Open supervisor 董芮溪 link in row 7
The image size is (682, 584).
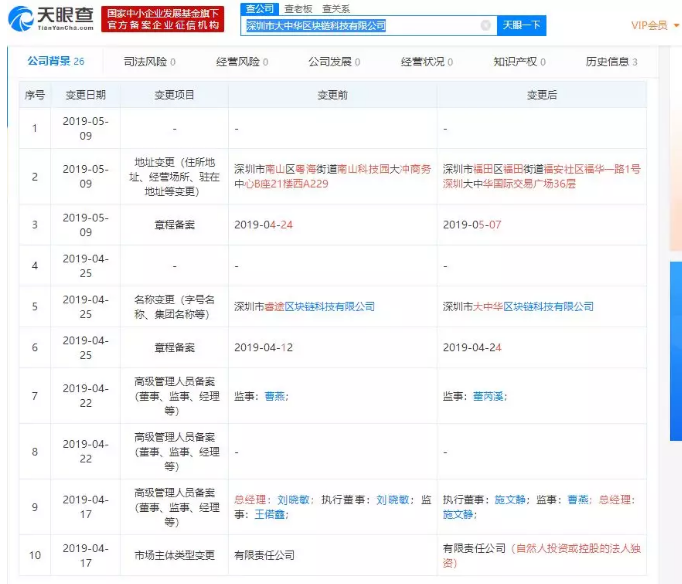point(488,396)
